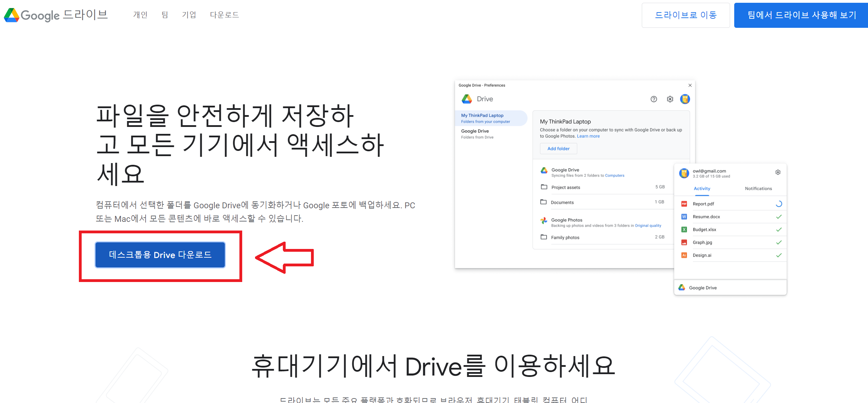Click the help question mark icon
The height and width of the screenshot is (403, 868).
pos(654,99)
